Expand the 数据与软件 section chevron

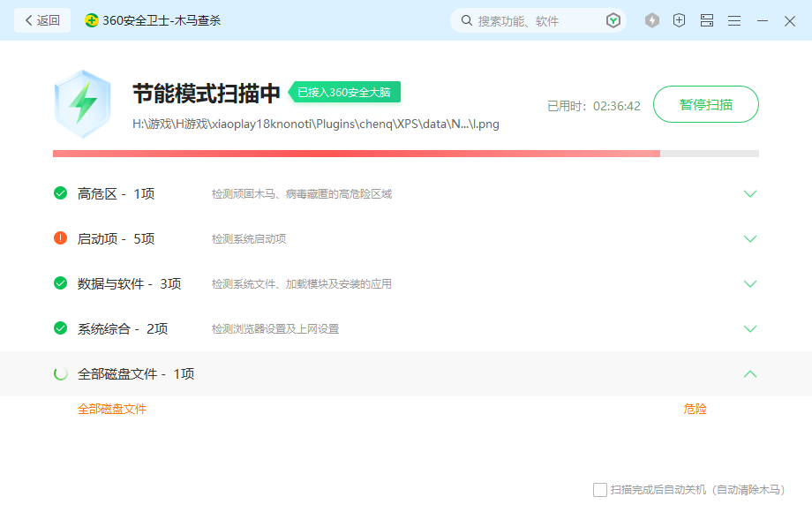click(750, 283)
